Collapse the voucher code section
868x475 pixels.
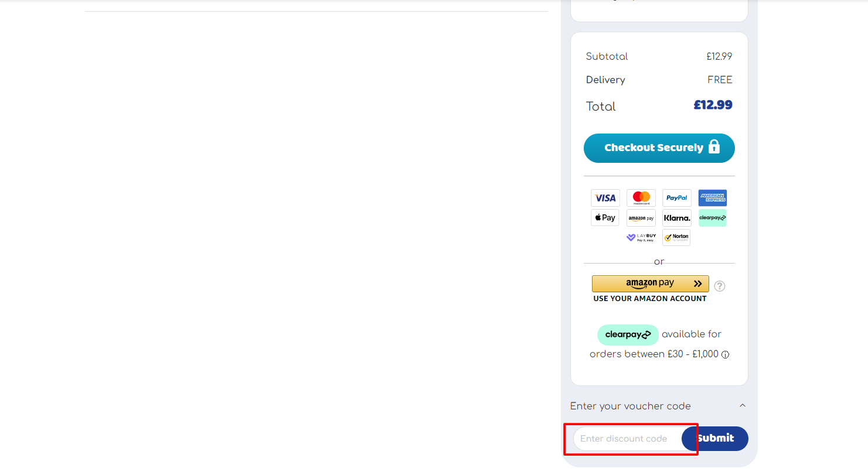pos(742,405)
